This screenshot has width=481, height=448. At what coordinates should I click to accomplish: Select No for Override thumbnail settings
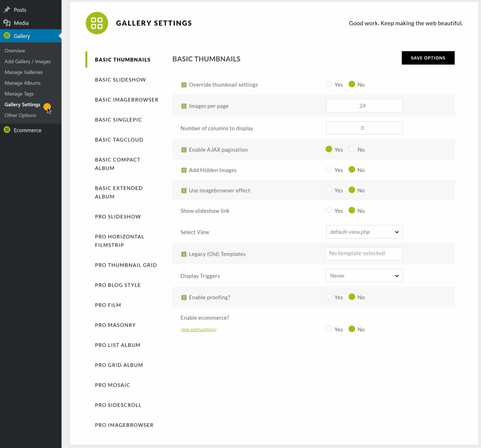pos(352,84)
